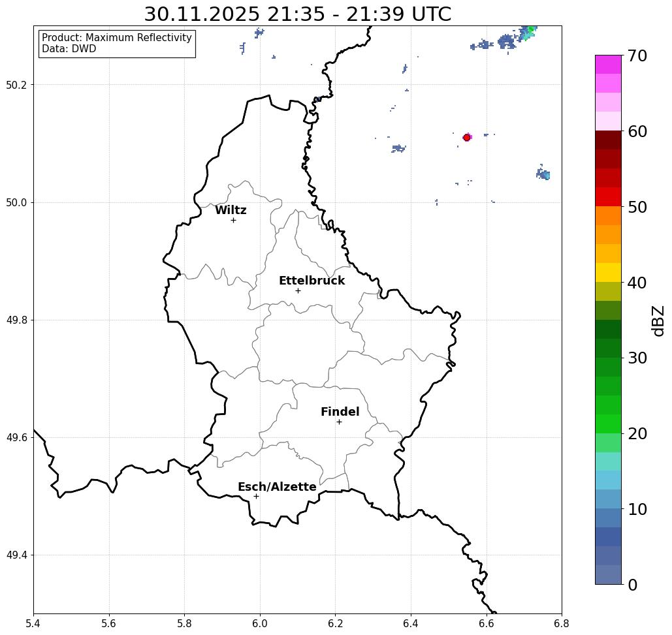Click the plus marker below Esch/Alzette
The width and height of the screenshot is (672, 635).
pyautogui.click(x=256, y=496)
